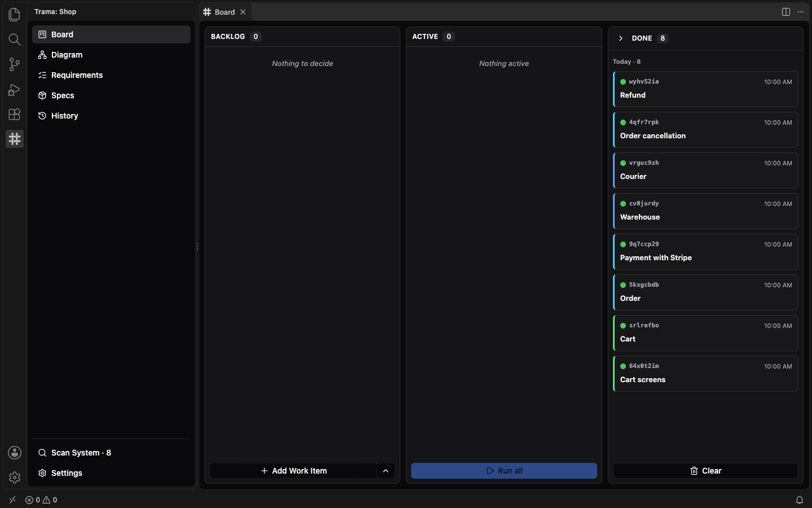Open the Payment with Stripe card
The width and height of the screenshot is (812, 508).
(705, 252)
